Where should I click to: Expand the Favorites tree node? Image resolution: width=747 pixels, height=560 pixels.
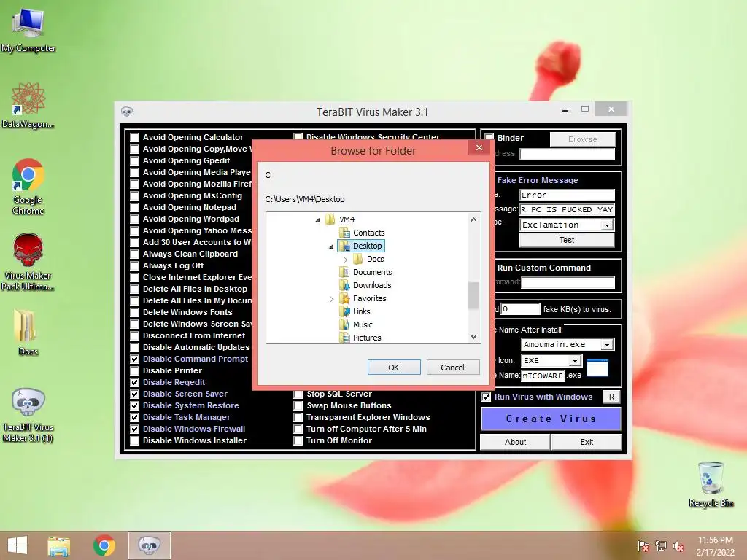click(332, 299)
